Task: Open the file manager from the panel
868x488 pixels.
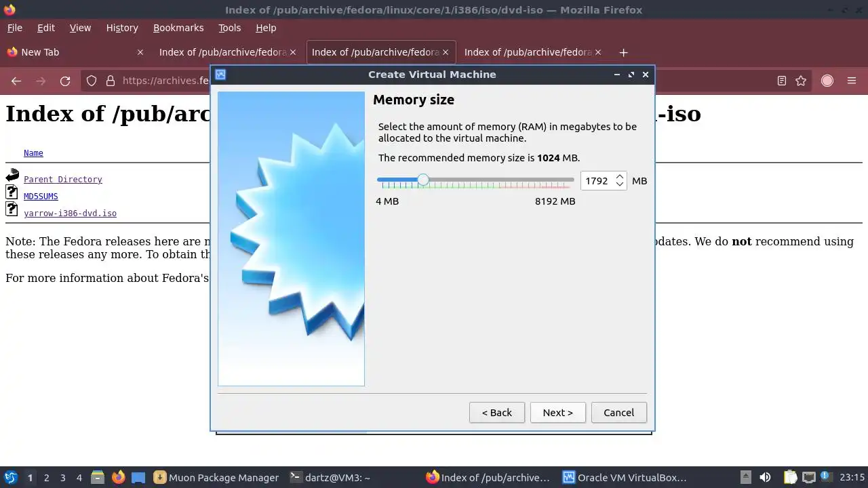Action: pos(97,477)
